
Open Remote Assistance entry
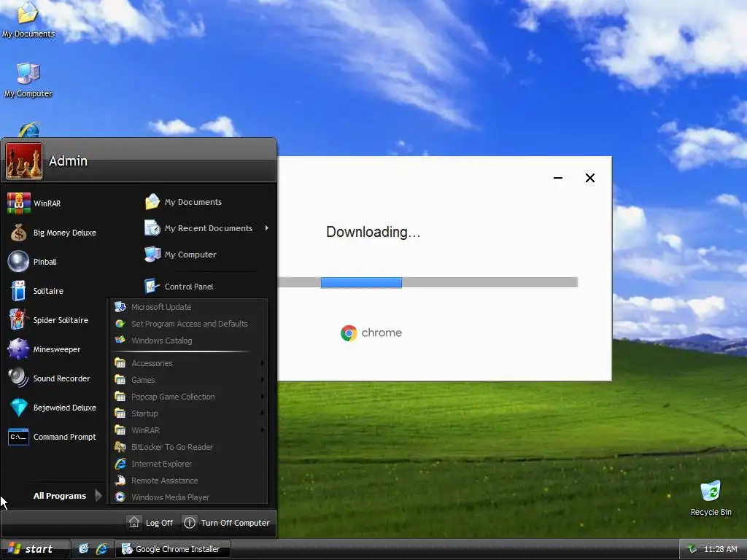(156, 481)
